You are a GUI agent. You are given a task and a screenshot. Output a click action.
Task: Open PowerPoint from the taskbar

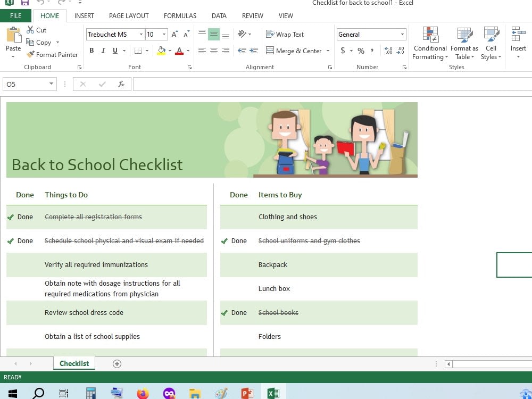click(x=247, y=393)
